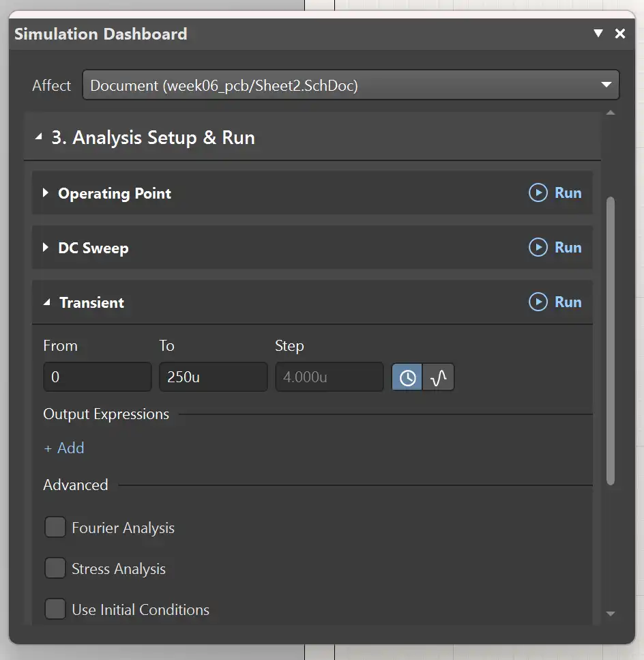Select the clock time-step mode icon
The height and width of the screenshot is (660, 644).
tap(407, 377)
